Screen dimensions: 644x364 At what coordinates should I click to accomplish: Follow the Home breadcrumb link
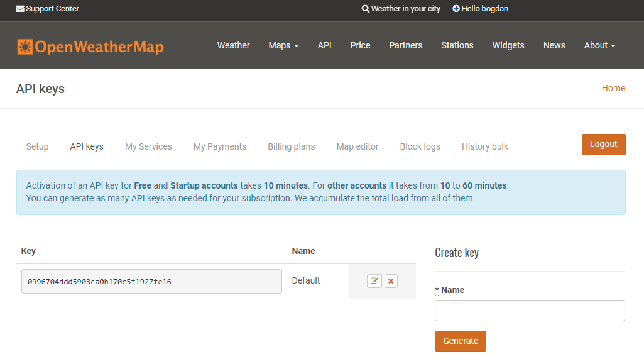coord(613,88)
